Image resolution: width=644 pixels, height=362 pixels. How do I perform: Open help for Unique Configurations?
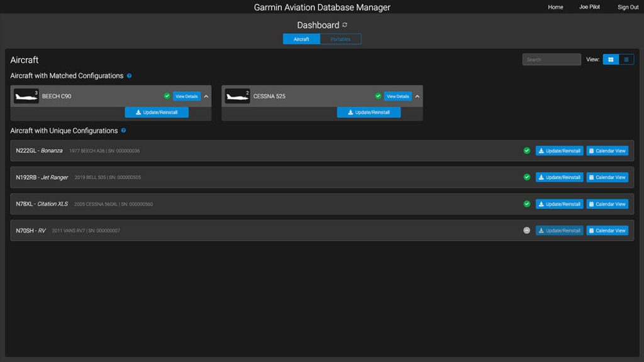[124, 131]
